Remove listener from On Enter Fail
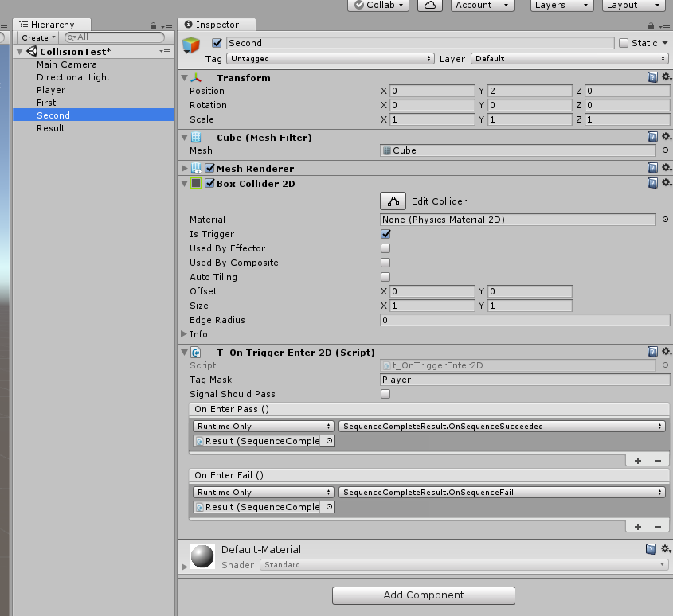 click(658, 527)
